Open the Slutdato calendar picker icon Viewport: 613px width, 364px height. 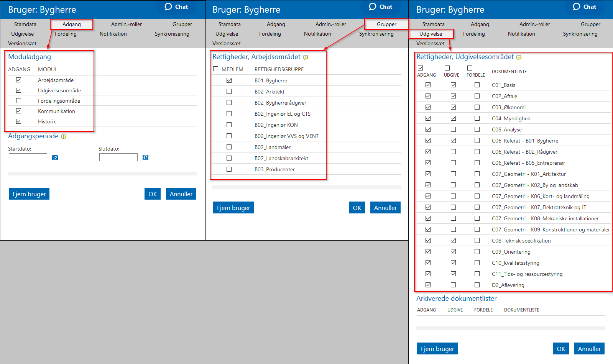pos(145,157)
